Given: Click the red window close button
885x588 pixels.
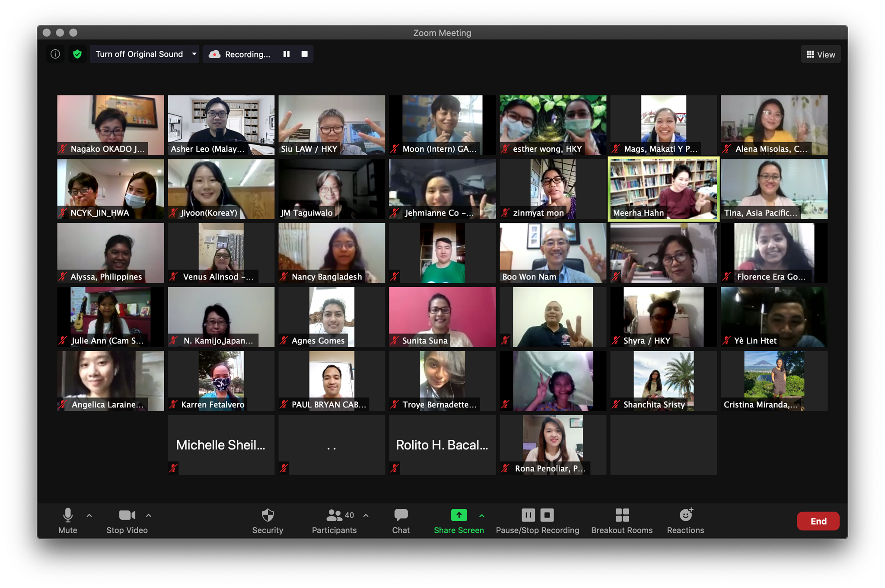Looking at the screenshot, I should click(47, 32).
